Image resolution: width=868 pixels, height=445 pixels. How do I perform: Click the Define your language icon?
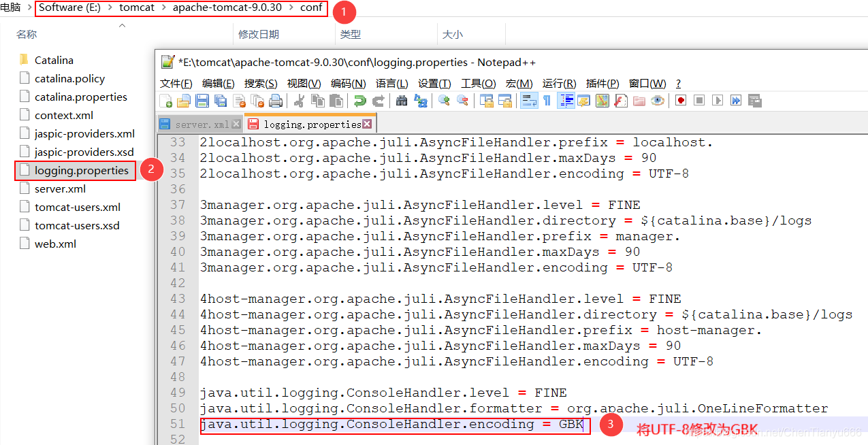pyautogui.click(x=584, y=101)
